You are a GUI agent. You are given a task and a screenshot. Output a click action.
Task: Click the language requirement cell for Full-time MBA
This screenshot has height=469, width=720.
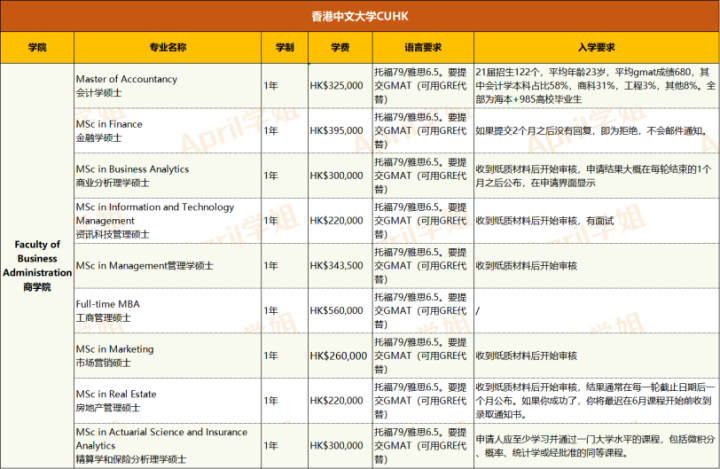click(423, 311)
